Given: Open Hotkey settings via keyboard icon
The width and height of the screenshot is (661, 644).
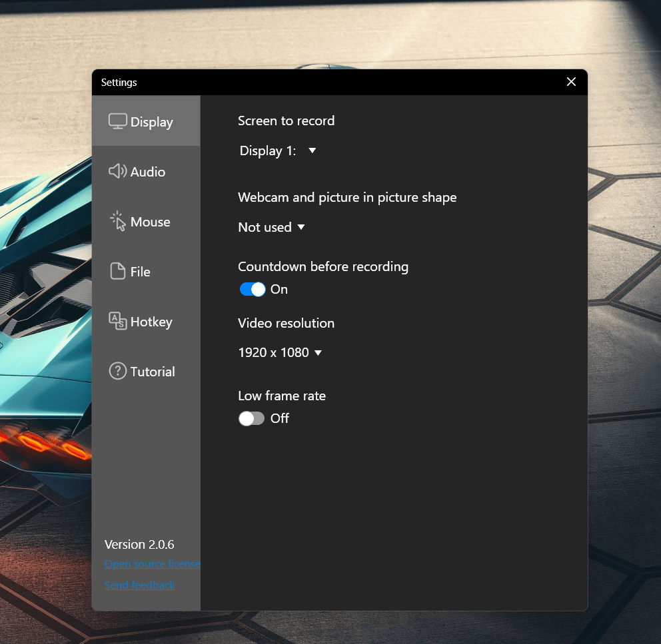Looking at the screenshot, I should click(118, 321).
